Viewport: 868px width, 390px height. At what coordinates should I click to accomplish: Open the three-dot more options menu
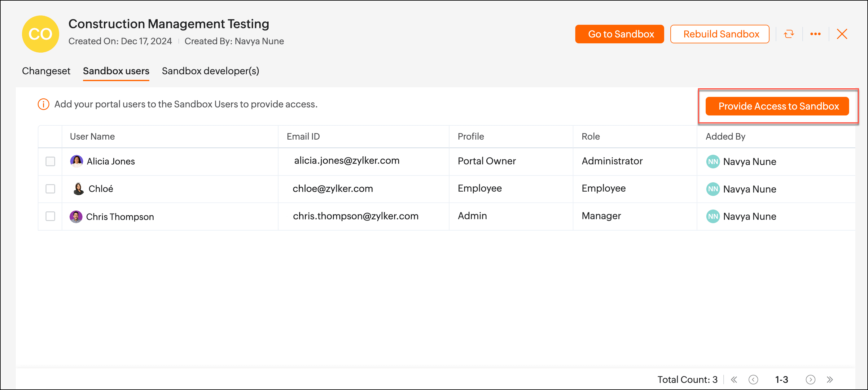[815, 34]
